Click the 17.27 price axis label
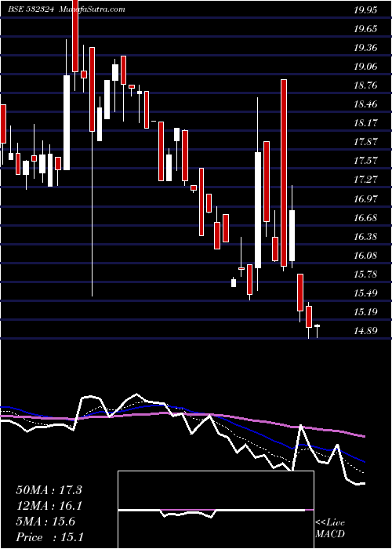Image resolution: width=392 pixels, height=549 pixels. (365, 180)
